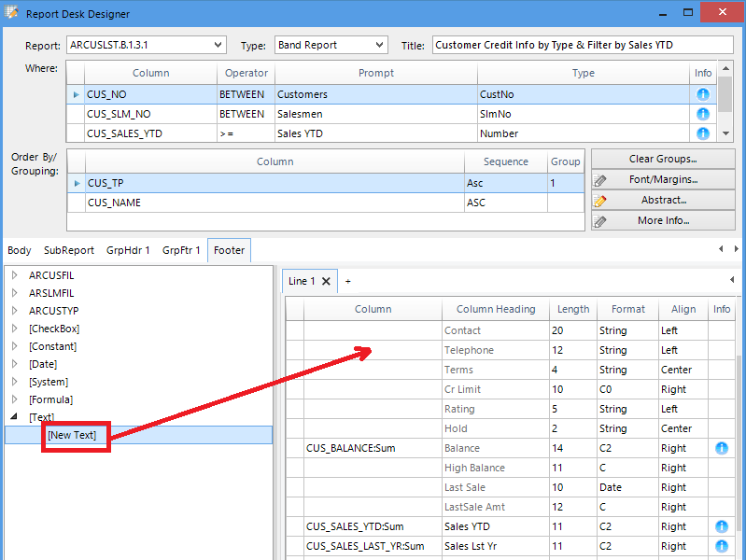The image size is (746, 560).
Task: Click the Abstract button
Action: pyautogui.click(x=663, y=201)
